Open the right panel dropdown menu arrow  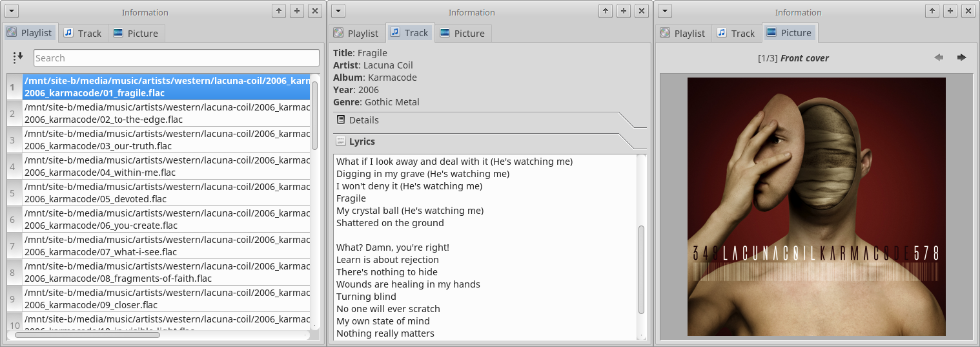666,11
